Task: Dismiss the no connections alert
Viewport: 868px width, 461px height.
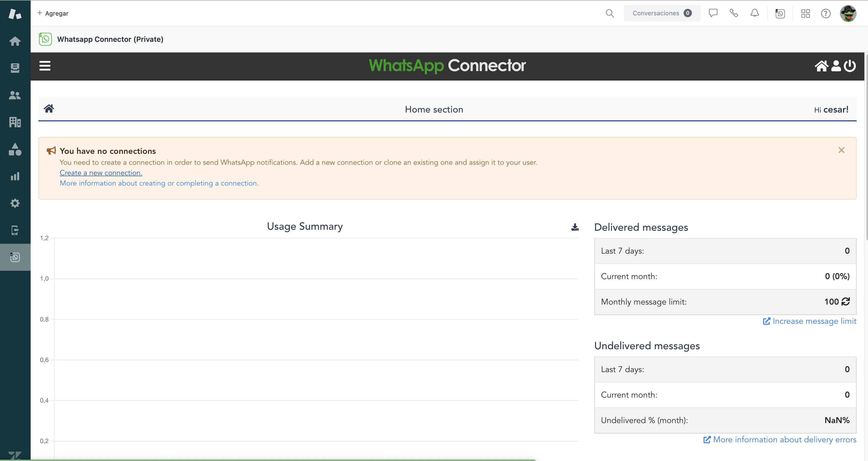Action: (x=842, y=150)
